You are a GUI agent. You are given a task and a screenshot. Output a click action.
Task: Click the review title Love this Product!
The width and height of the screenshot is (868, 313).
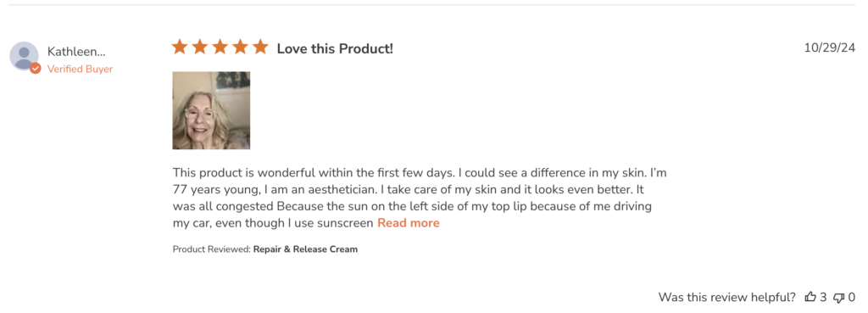point(335,48)
